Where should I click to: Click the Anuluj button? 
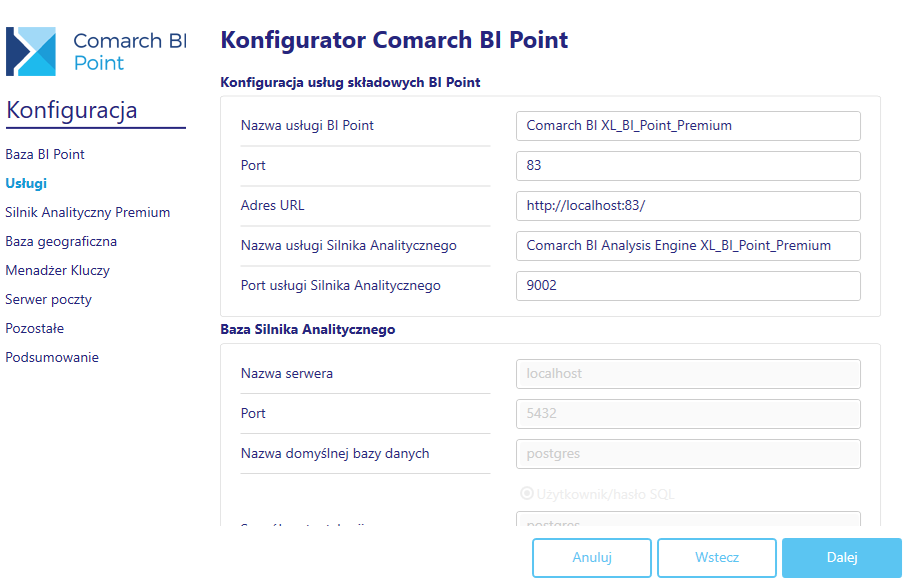click(592, 557)
